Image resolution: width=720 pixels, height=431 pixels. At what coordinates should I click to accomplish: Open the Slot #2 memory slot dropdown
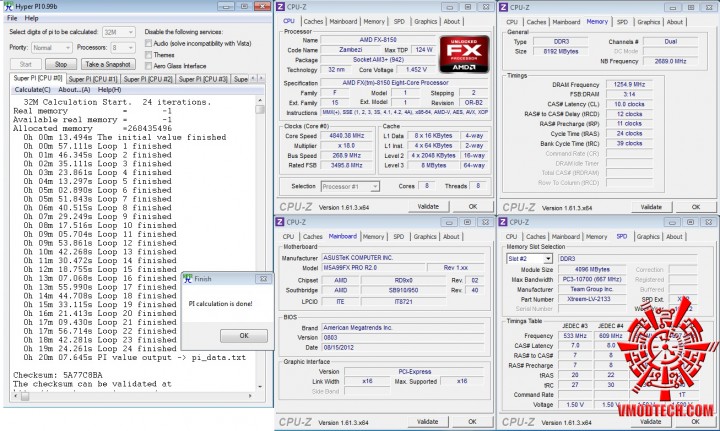pos(529,259)
